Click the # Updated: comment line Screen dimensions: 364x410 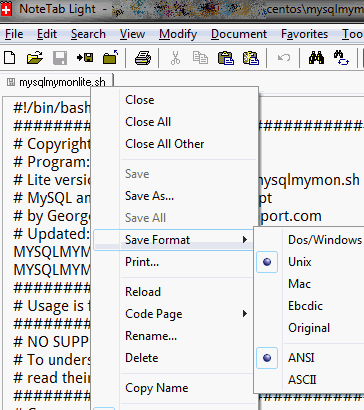click(52, 234)
